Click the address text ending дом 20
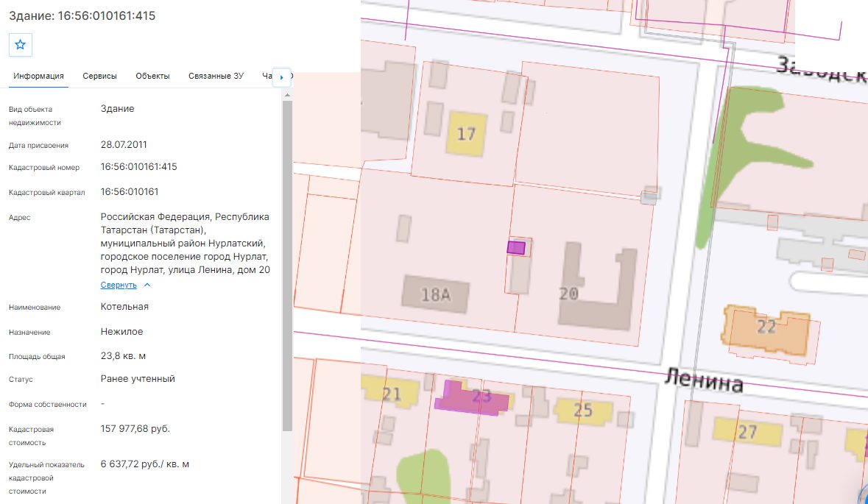The width and height of the screenshot is (868, 504). [186, 243]
